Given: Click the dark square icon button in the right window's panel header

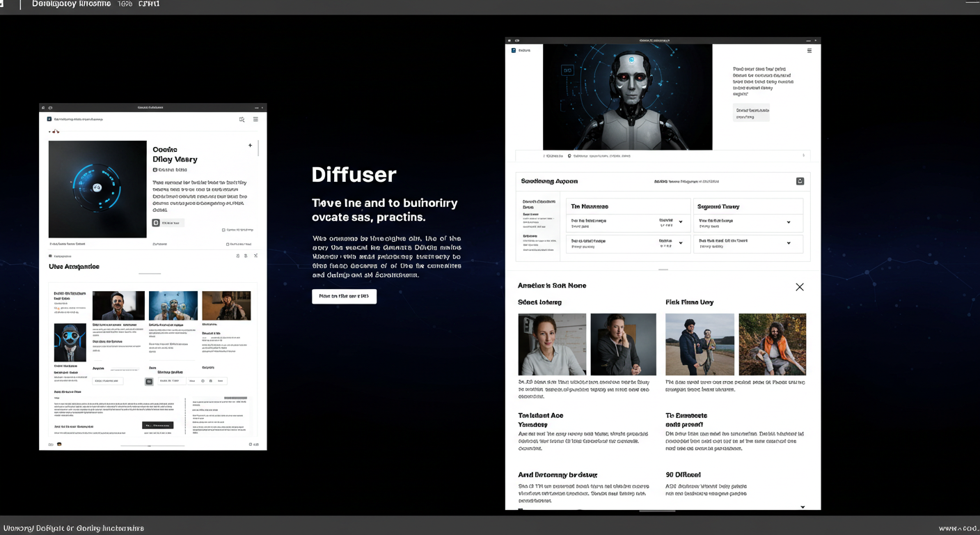Looking at the screenshot, I should [800, 181].
